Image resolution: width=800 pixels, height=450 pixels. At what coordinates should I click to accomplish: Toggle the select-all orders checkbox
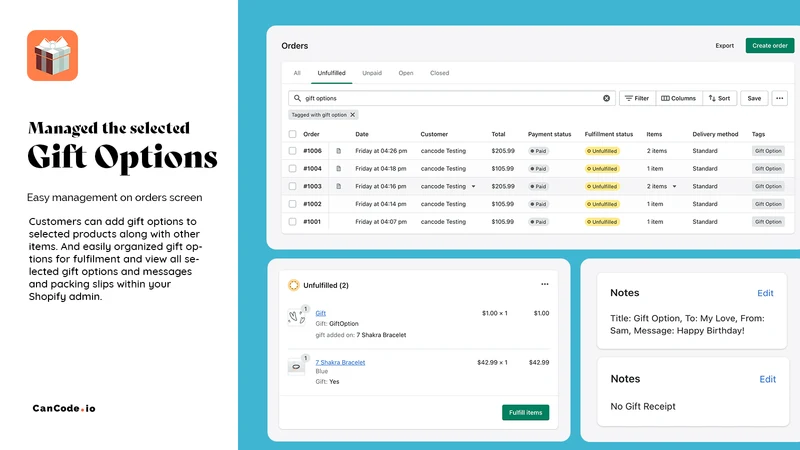click(292, 134)
